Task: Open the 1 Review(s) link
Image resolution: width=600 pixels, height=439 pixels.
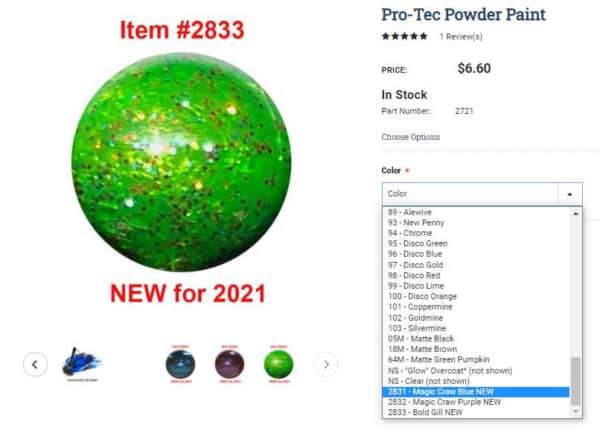Action: (x=461, y=37)
